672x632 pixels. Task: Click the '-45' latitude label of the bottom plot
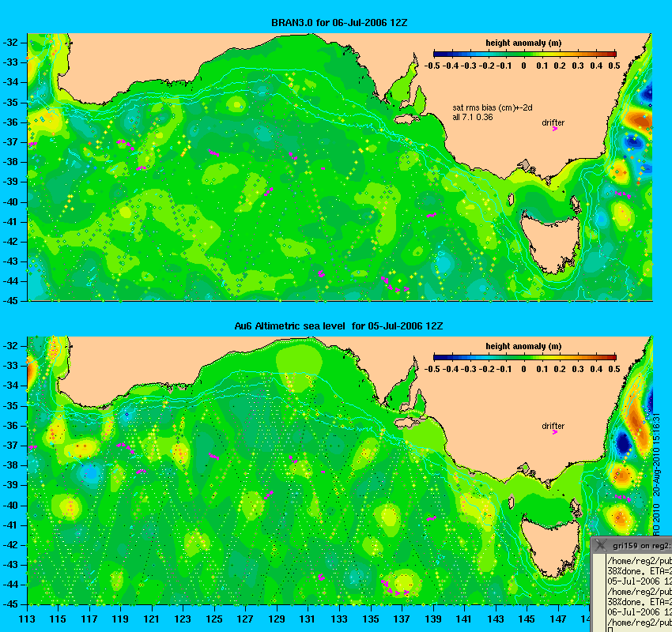11,604
